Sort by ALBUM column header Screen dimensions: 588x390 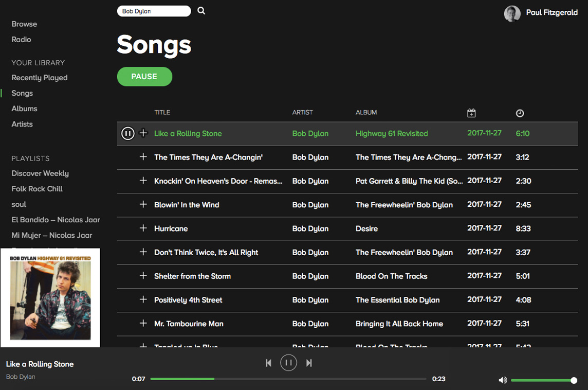[366, 112]
